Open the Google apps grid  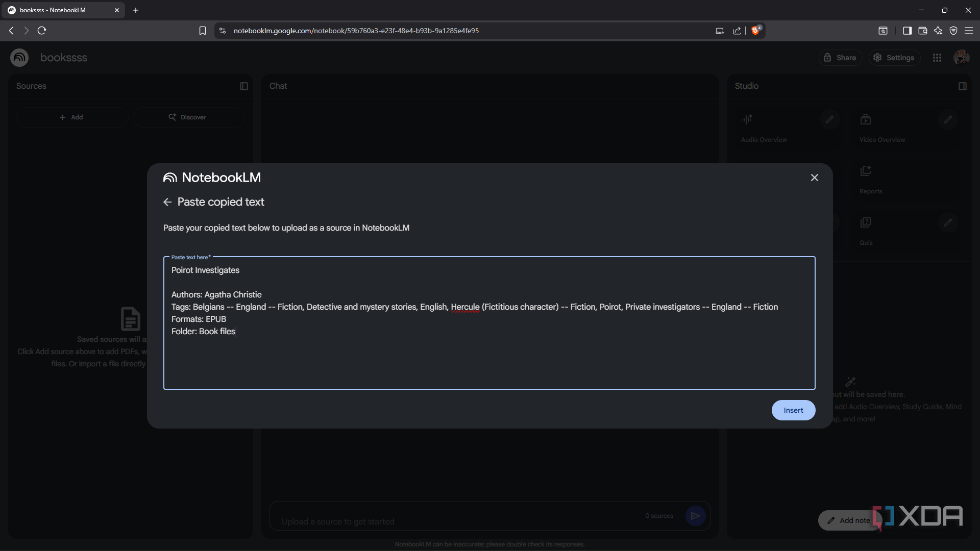[x=937, y=58]
